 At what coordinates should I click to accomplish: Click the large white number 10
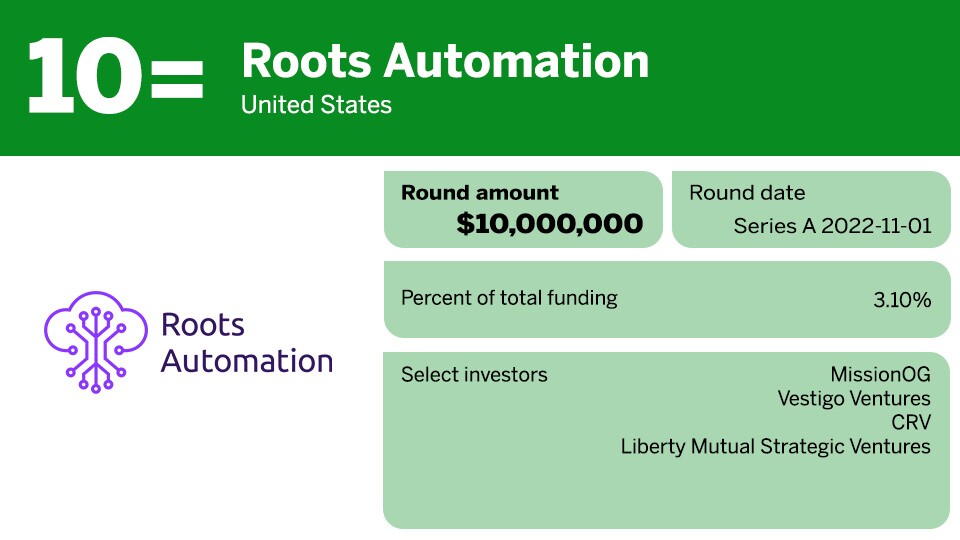(x=83, y=76)
